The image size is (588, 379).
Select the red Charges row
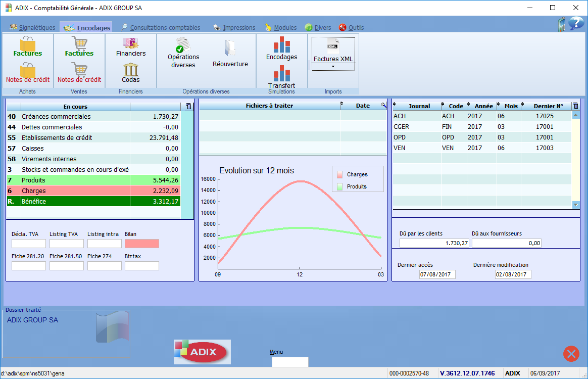pyautogui.click(x=93, y=191)
